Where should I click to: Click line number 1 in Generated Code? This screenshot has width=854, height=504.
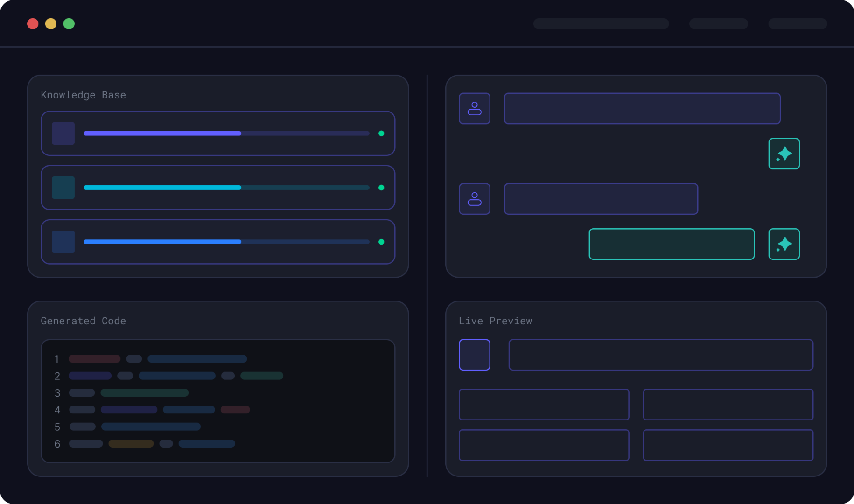click(x=57, y=359)
